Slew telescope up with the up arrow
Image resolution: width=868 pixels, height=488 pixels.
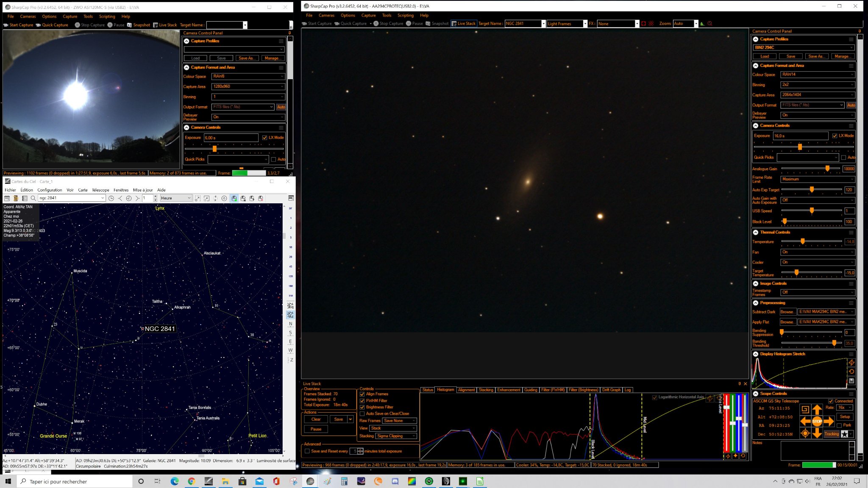point(817,410)
